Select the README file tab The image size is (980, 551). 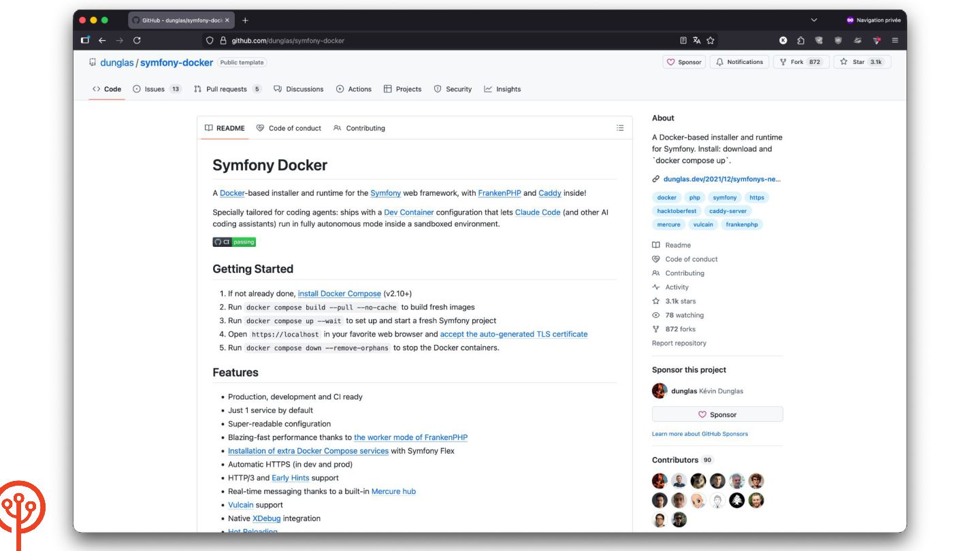(225, 128)
